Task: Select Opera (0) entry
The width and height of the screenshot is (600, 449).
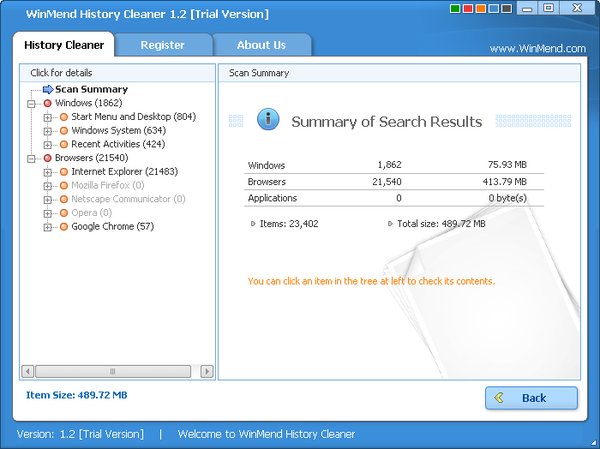Action: pos(91,213)
